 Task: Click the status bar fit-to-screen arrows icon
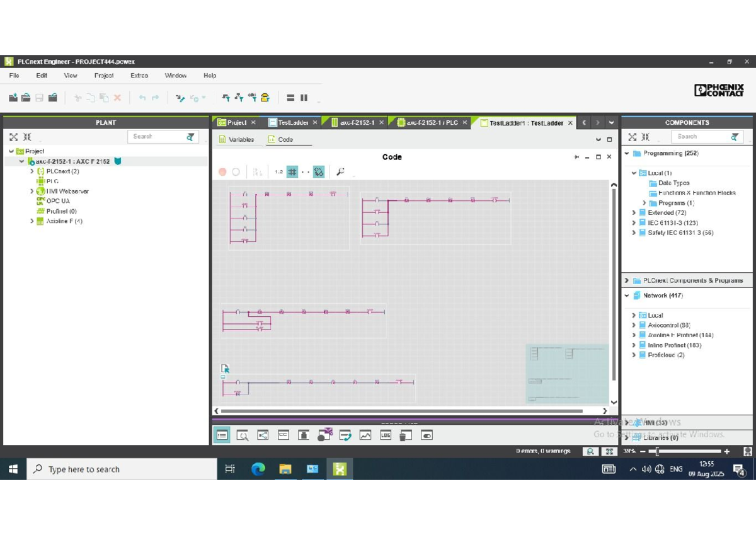pyautogui.click(x=609, y=451)
